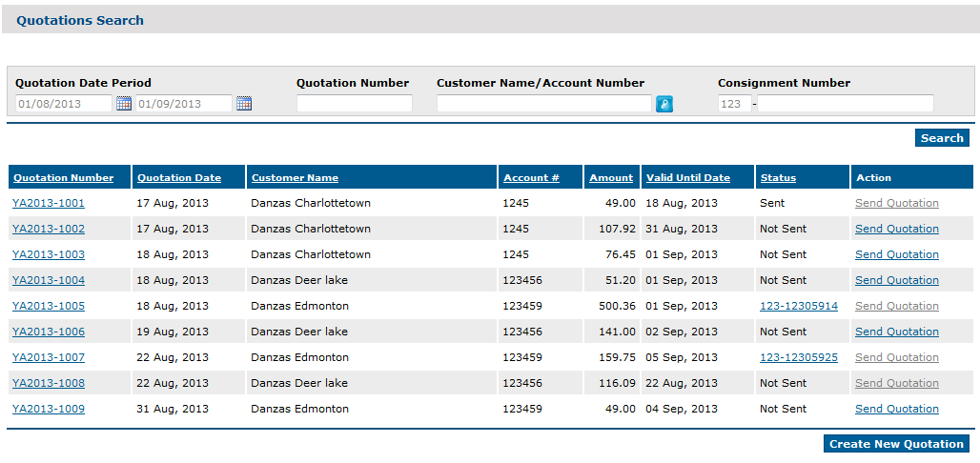Sort by Customer Name column header
Viewport: 980px width, 463px height.
[295, 178]
